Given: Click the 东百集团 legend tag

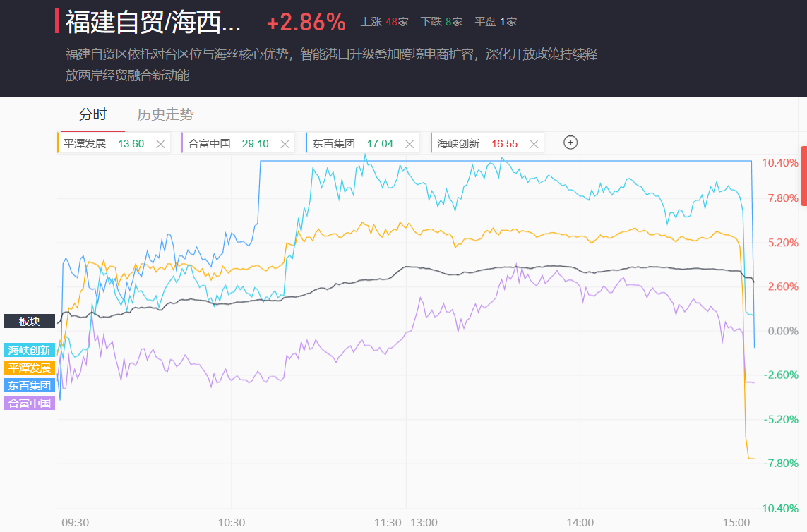Looking at the screenshot, I should 30,385.
